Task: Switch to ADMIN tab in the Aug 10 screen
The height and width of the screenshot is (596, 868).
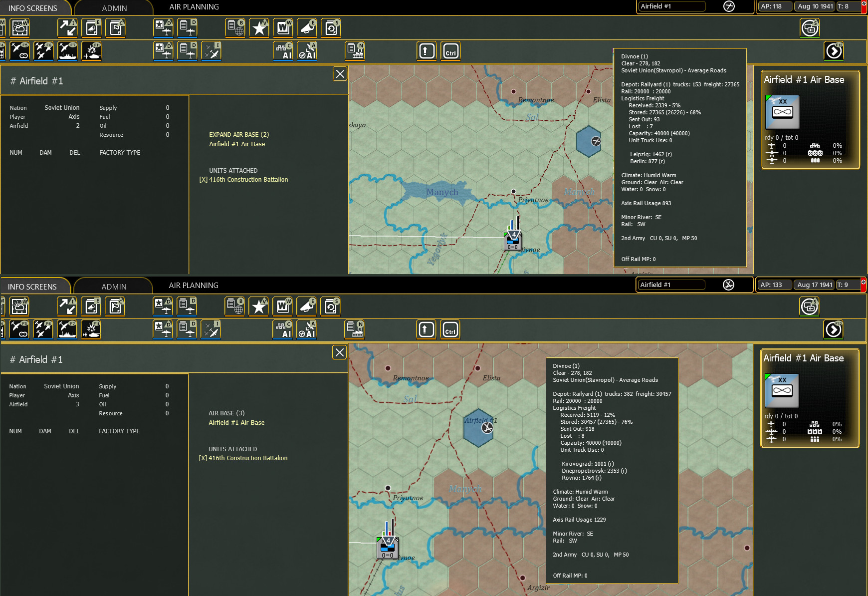Action: click(x=114, y=8)
